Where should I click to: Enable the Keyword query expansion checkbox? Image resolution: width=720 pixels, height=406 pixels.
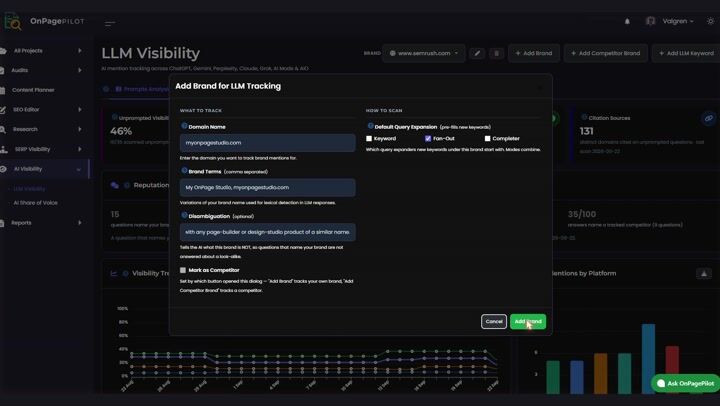click(x=369, y=138)
